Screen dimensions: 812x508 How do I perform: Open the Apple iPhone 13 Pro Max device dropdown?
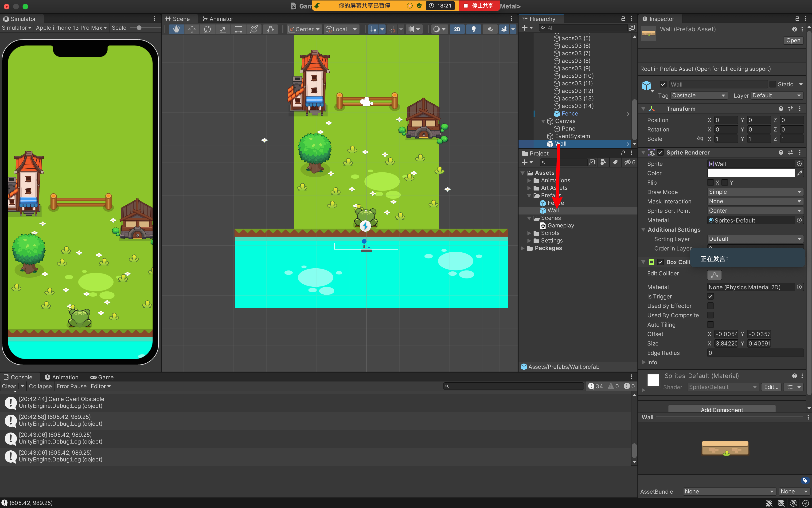pyautogui.click(x=71, y=28)
